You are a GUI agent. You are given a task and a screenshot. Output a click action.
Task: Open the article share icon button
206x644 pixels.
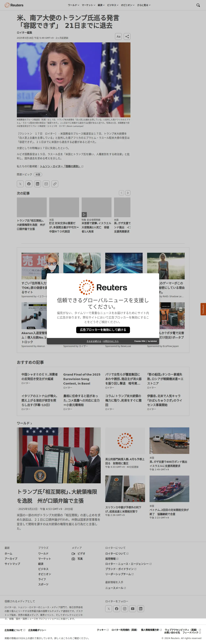tap(127, 36)
